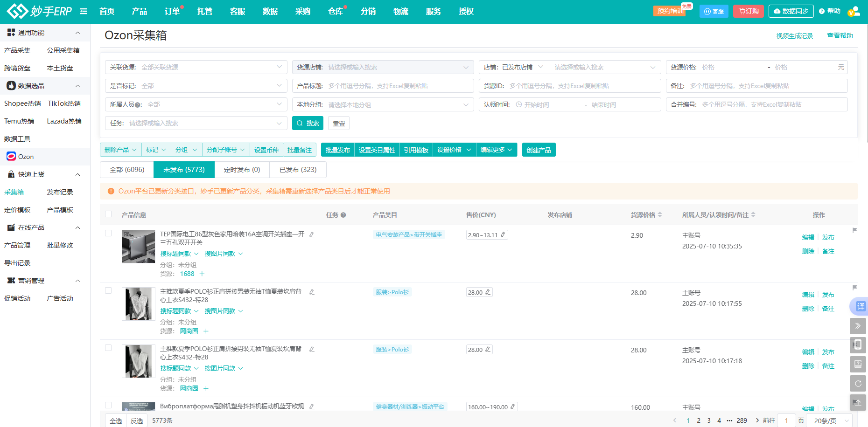Click the plus icon next to source 1688
868x427 pixels.
(x=202, y=274)
